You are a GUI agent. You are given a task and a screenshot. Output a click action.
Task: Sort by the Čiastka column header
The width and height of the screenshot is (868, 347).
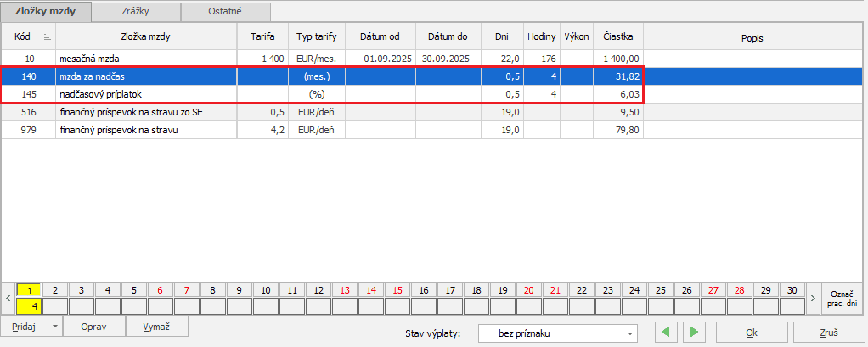pyautogui.click(x=617, y=37)
